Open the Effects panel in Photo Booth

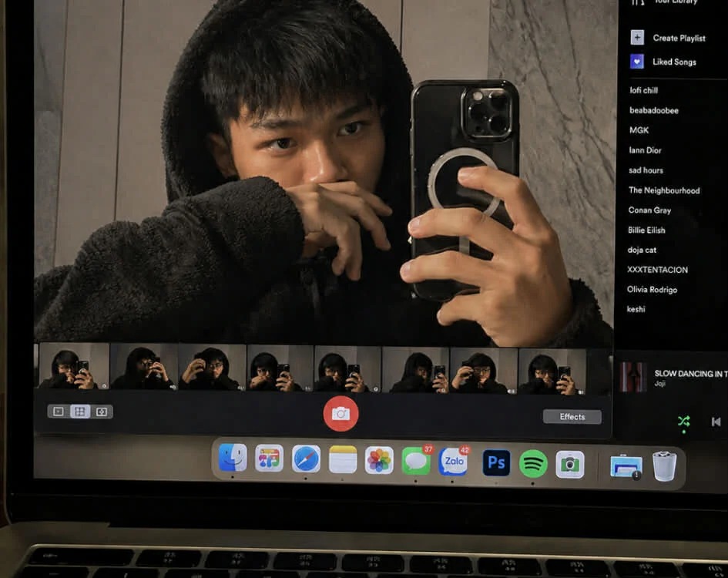[x=572, y=417]
